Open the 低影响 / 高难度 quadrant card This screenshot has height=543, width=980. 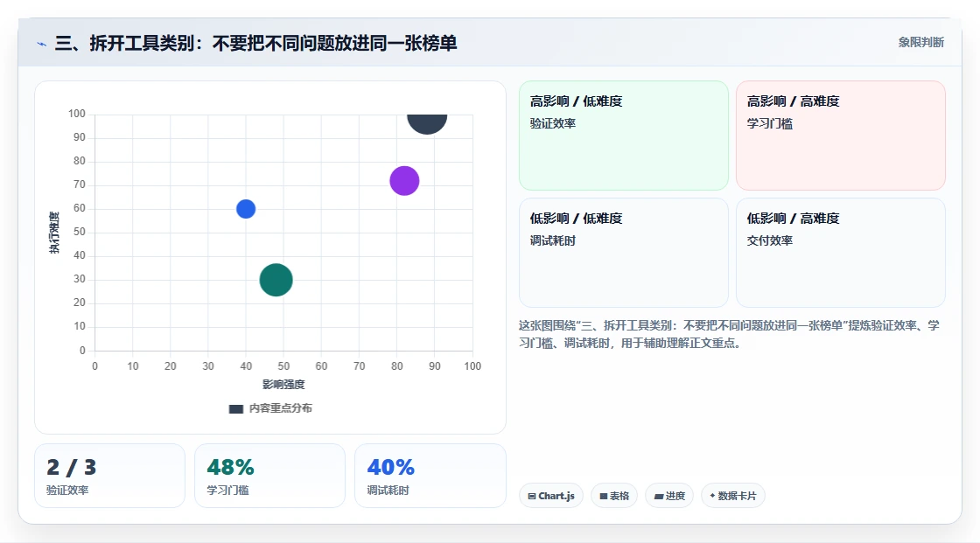[x=841, y=253]
